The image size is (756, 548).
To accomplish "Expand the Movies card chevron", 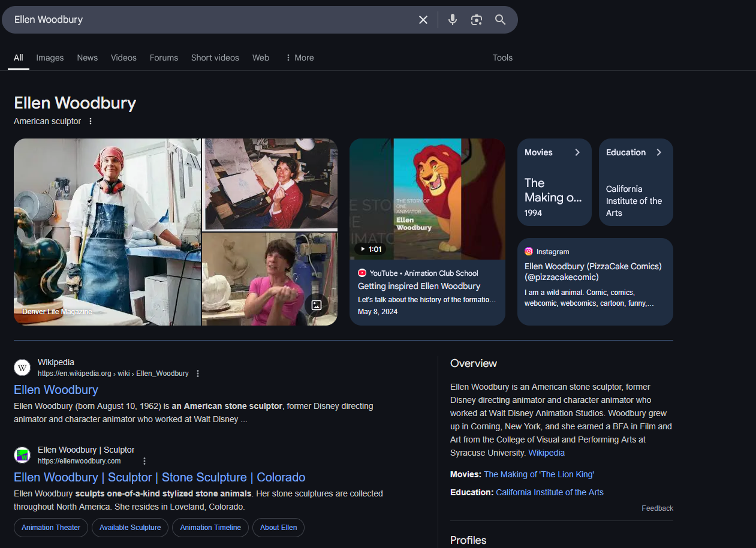I will point(577,152).
